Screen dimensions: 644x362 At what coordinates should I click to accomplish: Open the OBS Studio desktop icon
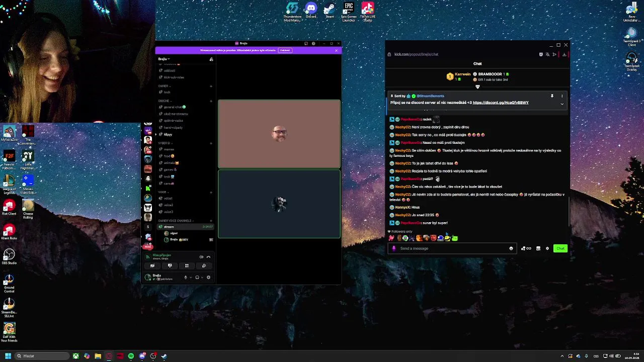point(9,257)
